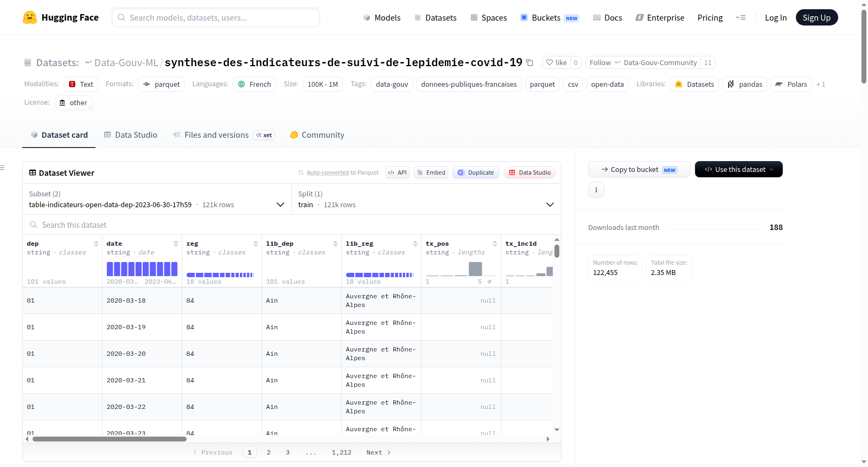
Task: Click the Duplicate button
Action: (x=476, y=172)
